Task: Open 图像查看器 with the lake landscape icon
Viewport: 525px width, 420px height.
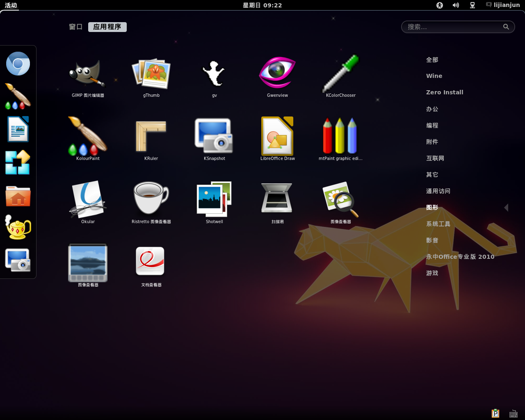Action: tap(88, 265)
